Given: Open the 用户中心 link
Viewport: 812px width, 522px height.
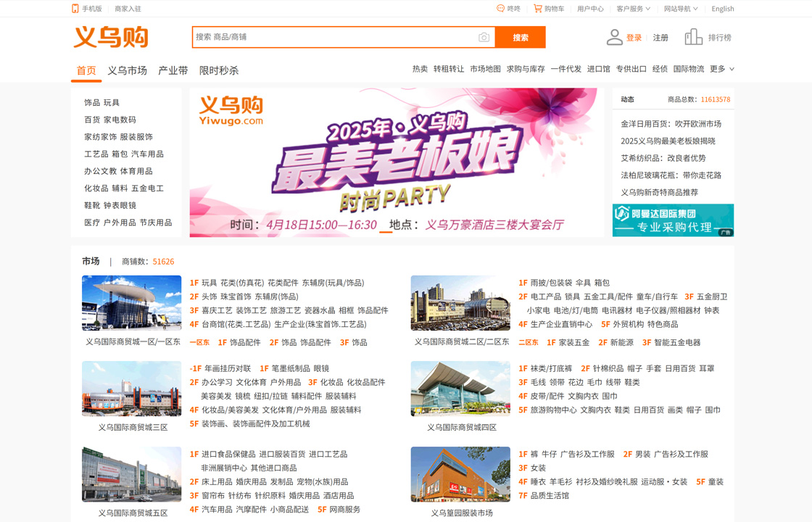Looking at the screenshot, I should [x=590, y=9].
